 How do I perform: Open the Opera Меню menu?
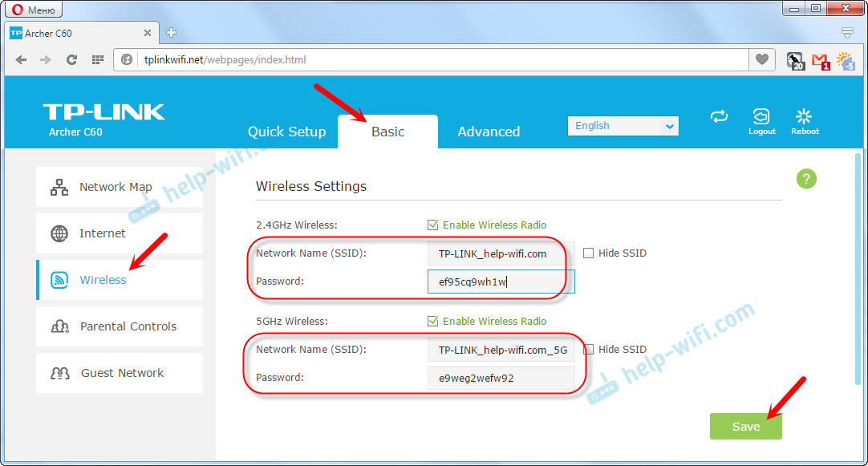(x=32, y=10)
